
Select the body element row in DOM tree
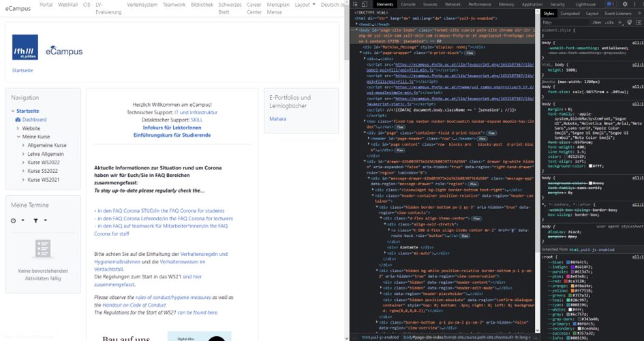(x=444, y=35)
